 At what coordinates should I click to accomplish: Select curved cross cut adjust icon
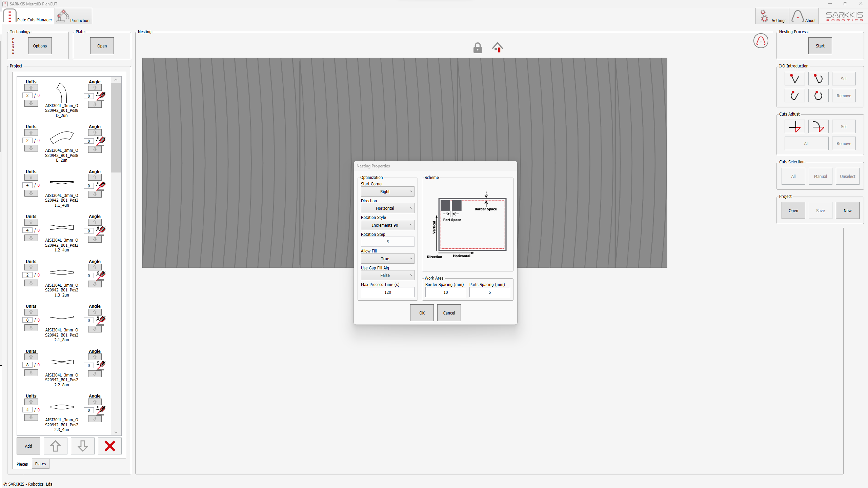pos(818,126)
